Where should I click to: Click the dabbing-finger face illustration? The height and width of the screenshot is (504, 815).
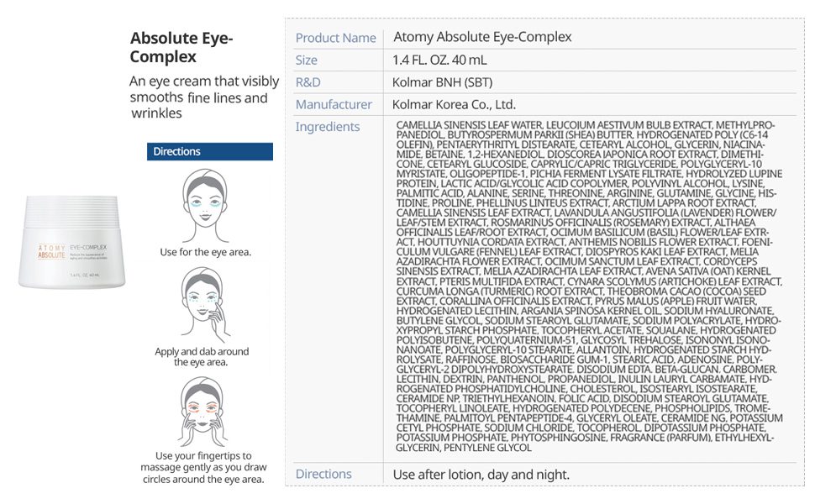click(205, 304)
